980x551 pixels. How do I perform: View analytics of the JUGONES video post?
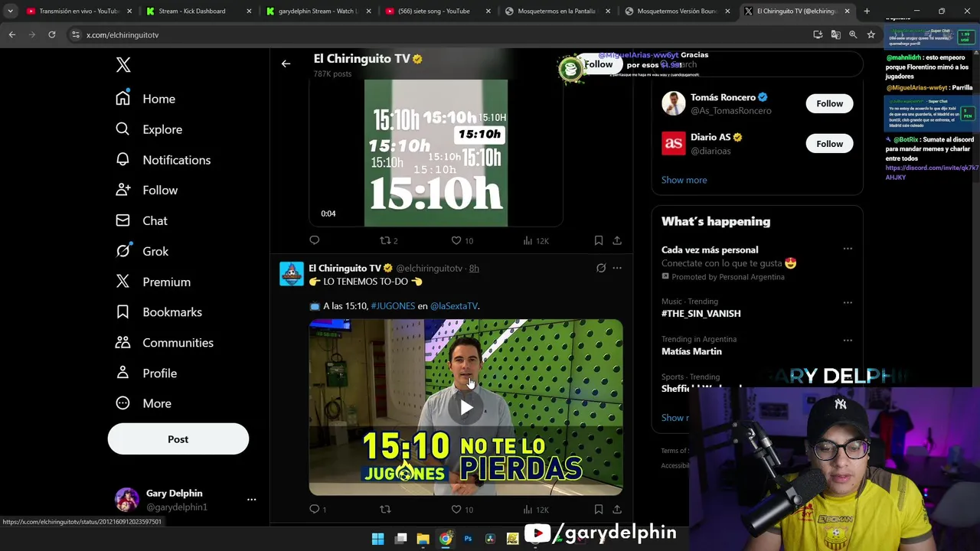click(x=536, y=509)
